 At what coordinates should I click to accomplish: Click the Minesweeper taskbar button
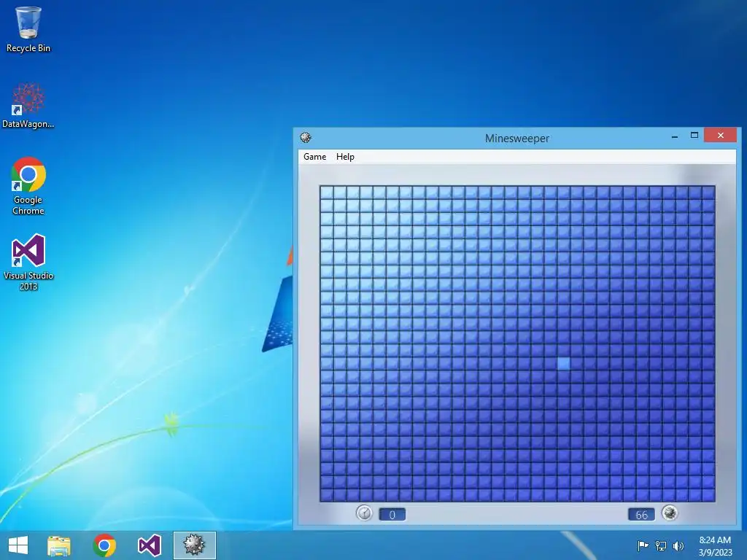tap(194, 545)
